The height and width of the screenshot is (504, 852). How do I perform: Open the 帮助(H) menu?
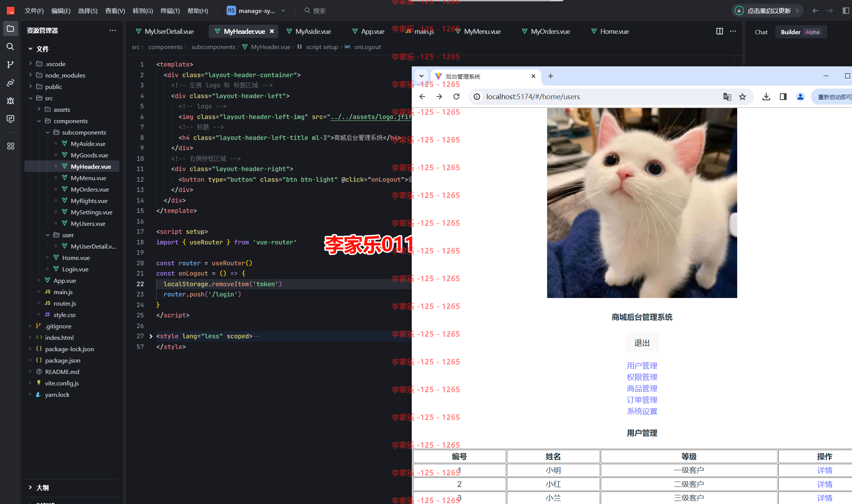tap(198, 11)
